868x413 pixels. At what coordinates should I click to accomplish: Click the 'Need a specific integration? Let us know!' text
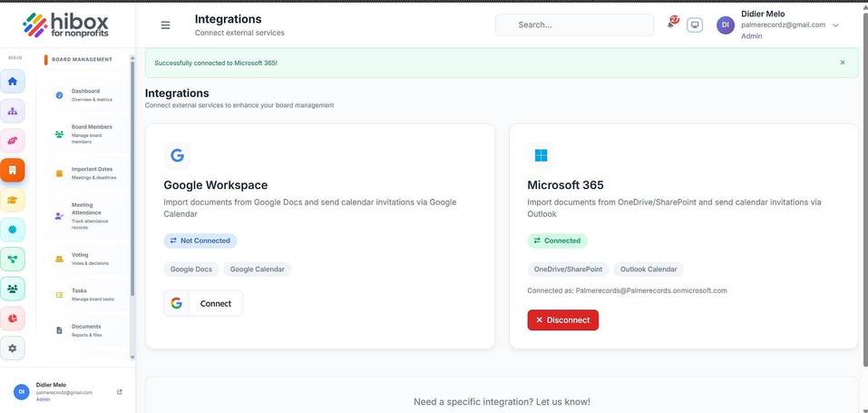click(x=502, y=401)
